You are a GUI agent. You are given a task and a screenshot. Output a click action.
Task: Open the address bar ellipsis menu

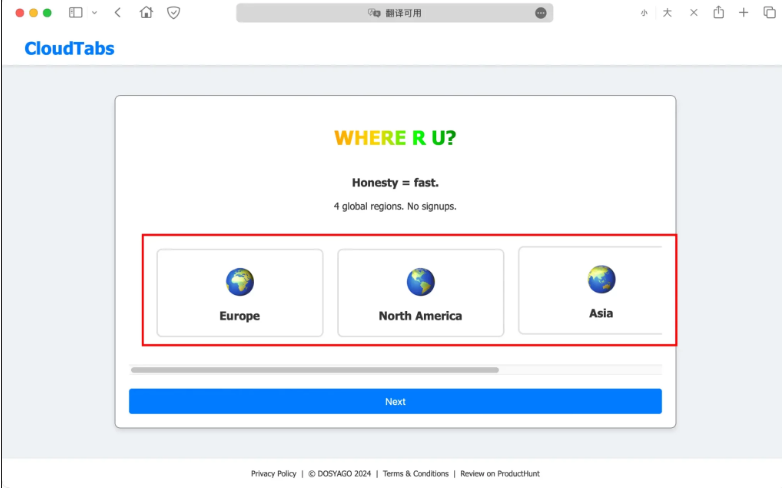click(541, 13)
